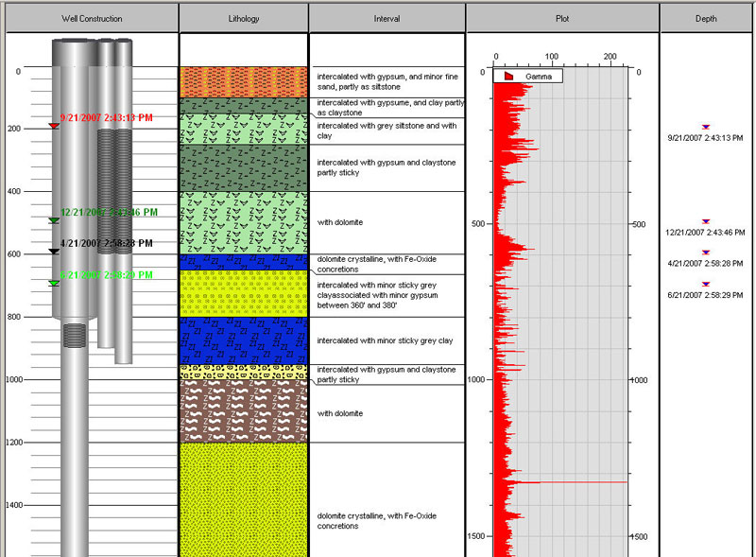Viewport: 756px width, 557px height.
Task: Select the large blue lithology layer near 900
Action: click(x=244, y=340)
